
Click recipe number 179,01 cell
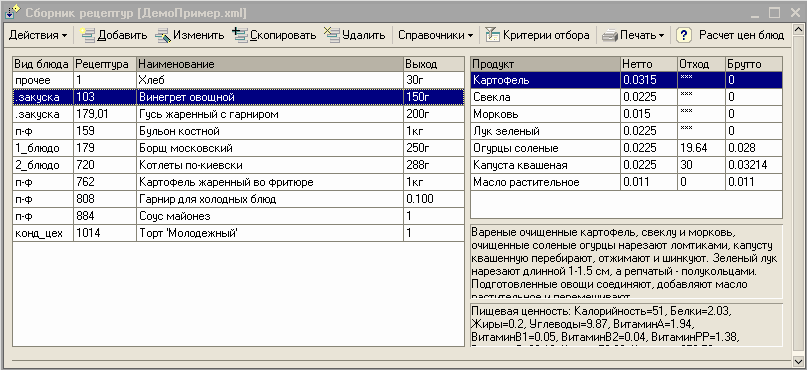(x=105, y=114)
